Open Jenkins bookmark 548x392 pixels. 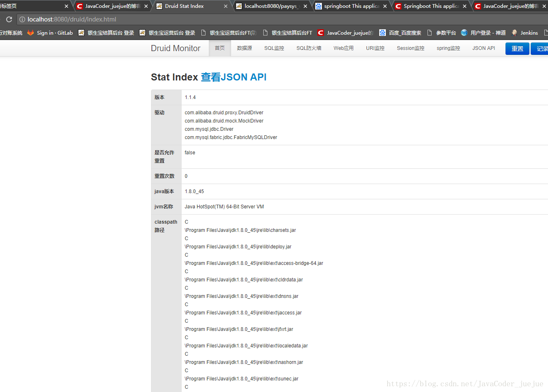(524, 33)
